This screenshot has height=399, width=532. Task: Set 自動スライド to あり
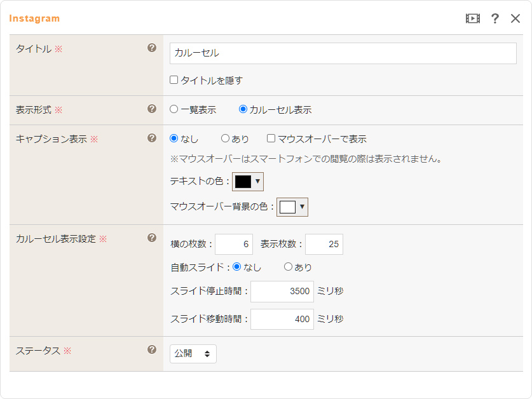(x=288, y=267)
